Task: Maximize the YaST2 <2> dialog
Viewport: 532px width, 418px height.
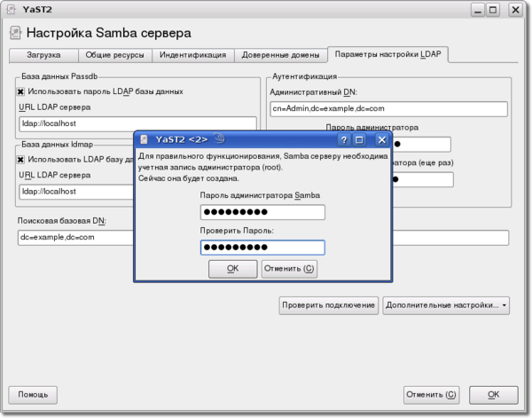Action: [x=360, y=139]
